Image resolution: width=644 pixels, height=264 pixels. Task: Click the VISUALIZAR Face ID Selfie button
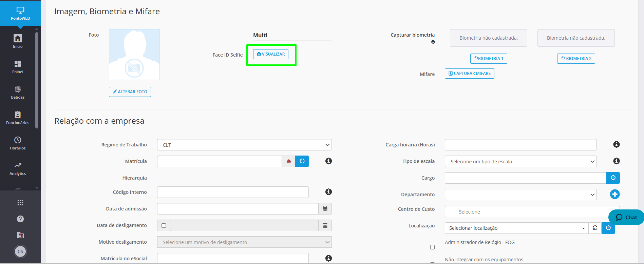click(x=271, y=54)
